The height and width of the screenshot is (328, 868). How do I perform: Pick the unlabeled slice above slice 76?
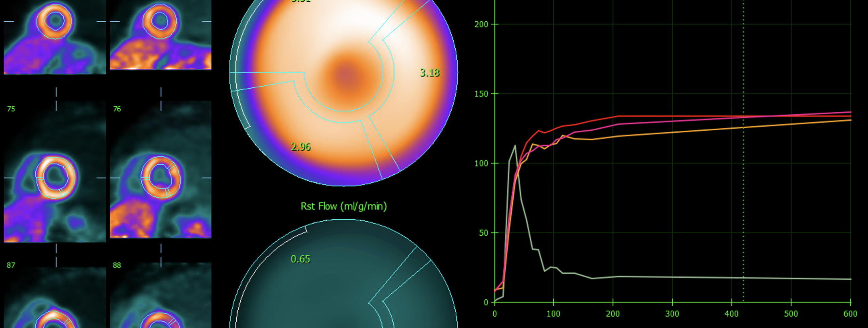(x=161, y=35)
